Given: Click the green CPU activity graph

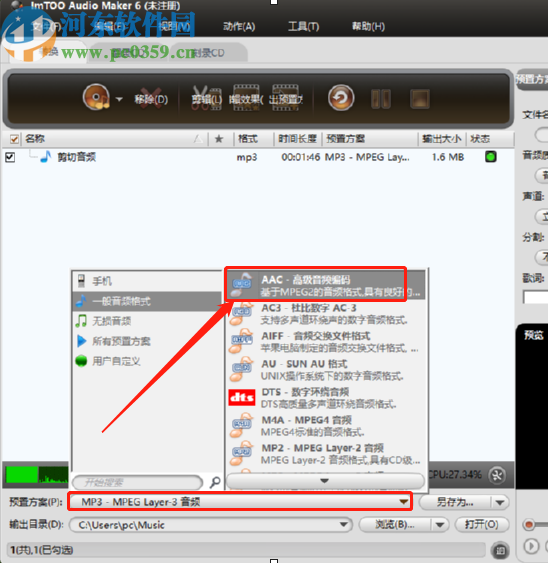Looking at the screenshot, I should point(37,475).
